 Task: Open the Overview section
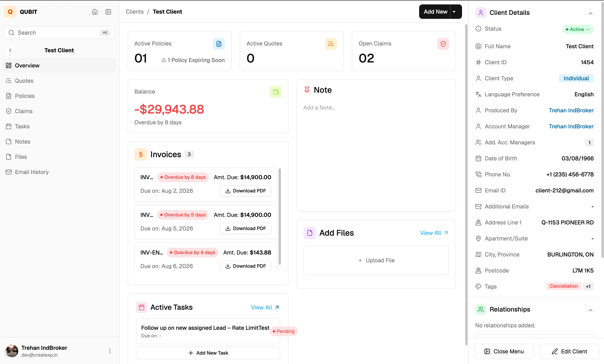tap(59, 65)
